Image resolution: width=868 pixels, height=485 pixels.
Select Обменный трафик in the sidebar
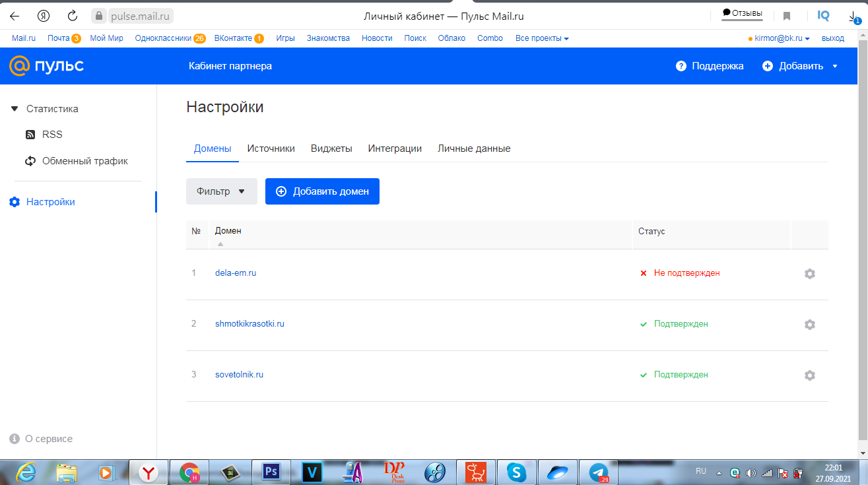pos(85,161)
